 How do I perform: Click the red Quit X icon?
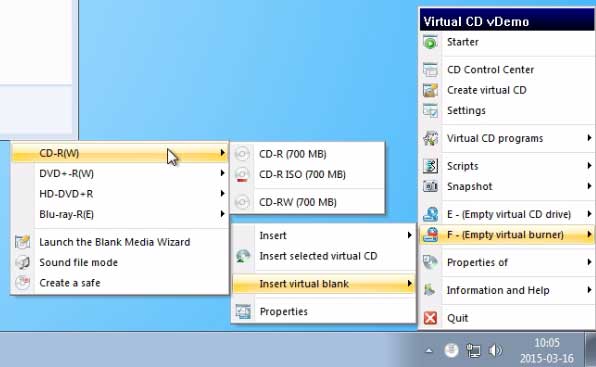click(430, 318)
